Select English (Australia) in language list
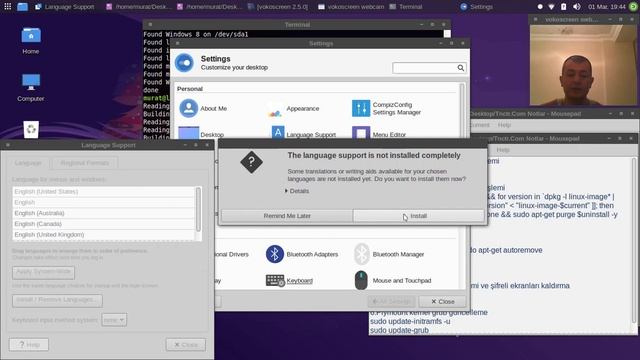The width and height of the screenshot is (640, 360). (104, 213)
